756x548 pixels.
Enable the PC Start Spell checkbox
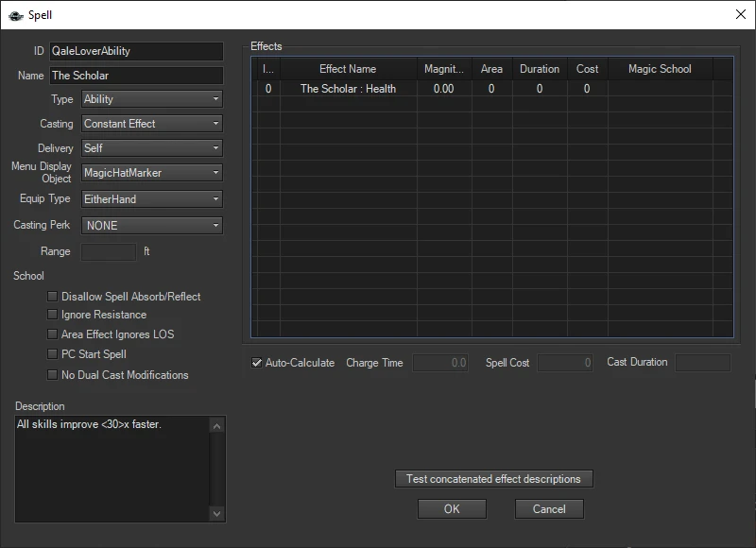52,353
